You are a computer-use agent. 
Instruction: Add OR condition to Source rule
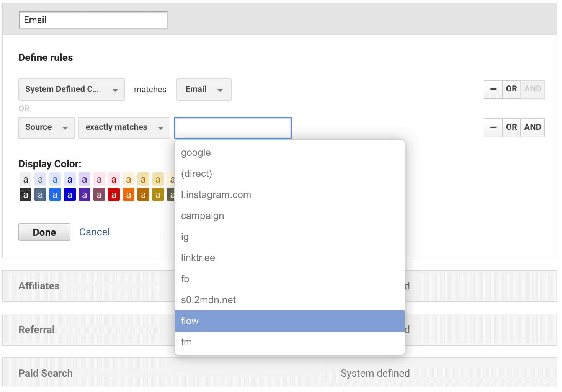pyautogui.click(x=511, y=127)
